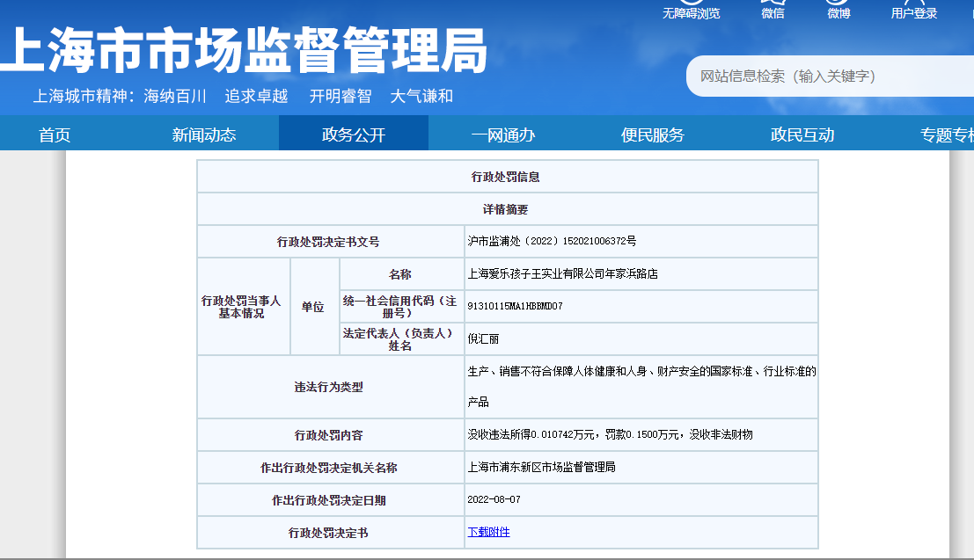This screenshot has height=560, width=974.
Task: Open the 政民互动 menu item
Action: pyautogui.click(x=802, y=135)
